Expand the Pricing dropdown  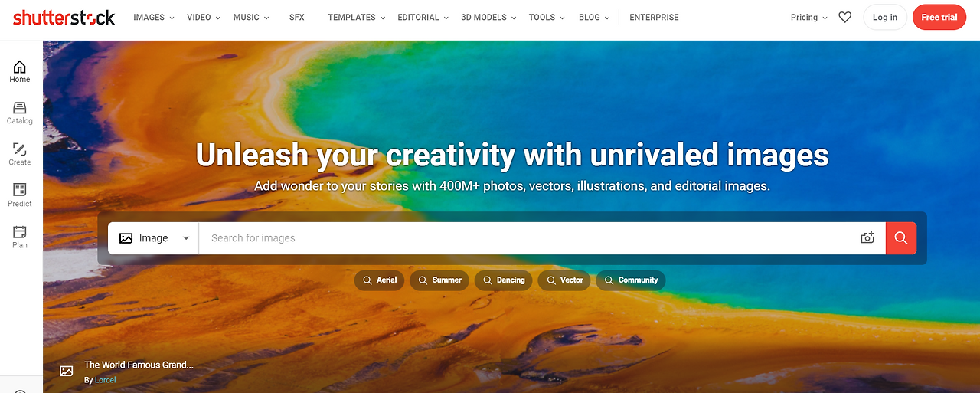[x=809, y=17]
